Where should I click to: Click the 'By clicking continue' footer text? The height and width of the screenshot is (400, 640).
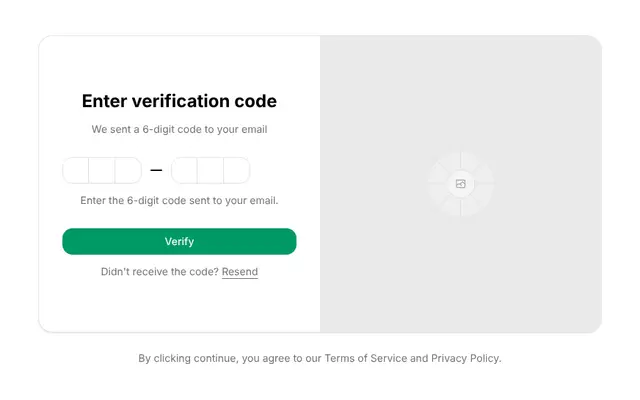[320, 358]
